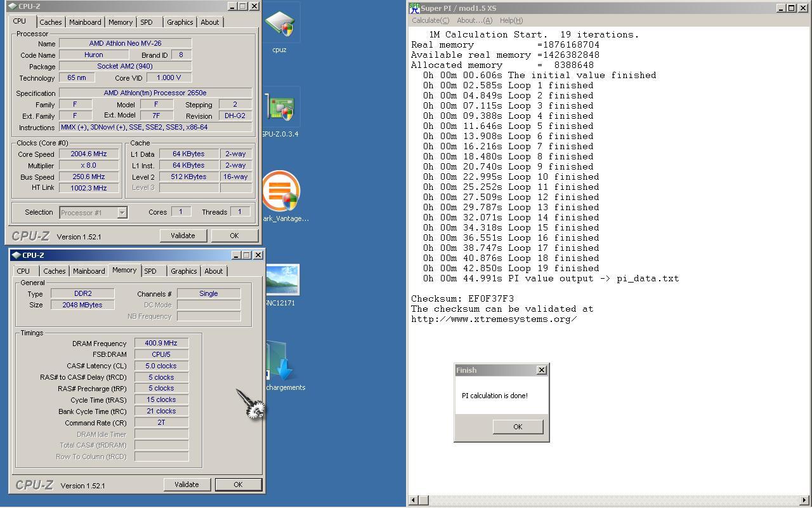Click Validate in the upper CPU-Z window

click(183, 236)
